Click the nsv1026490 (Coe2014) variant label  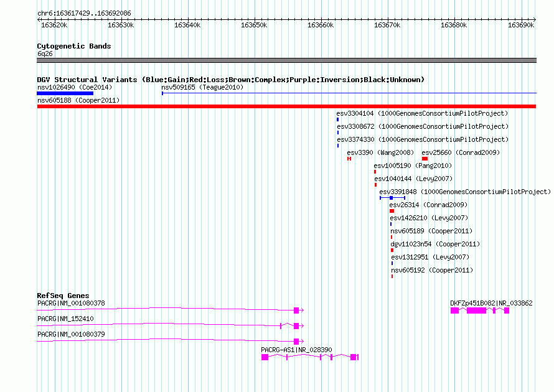(x=75, y=87)
